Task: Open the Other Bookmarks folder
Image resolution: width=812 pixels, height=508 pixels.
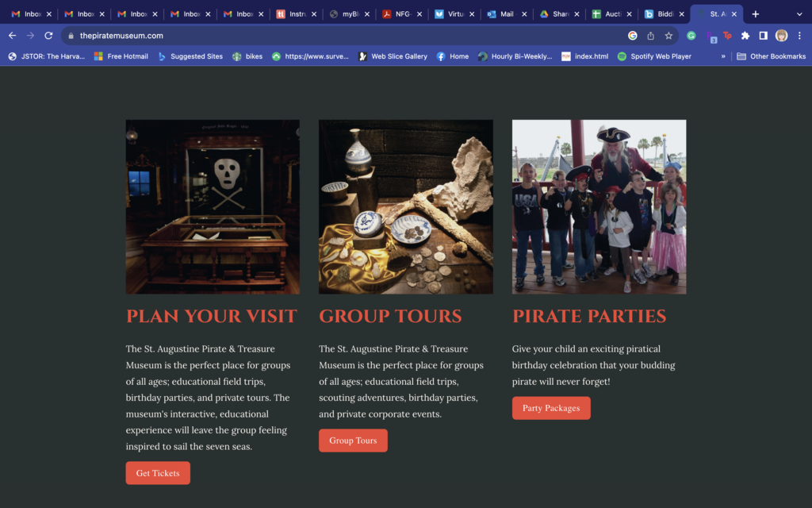Action: 771,56
